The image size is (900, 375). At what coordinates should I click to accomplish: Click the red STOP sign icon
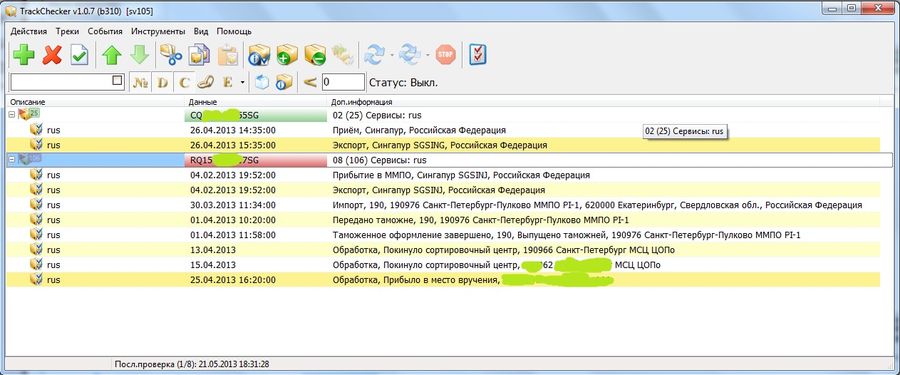point(445,55)
